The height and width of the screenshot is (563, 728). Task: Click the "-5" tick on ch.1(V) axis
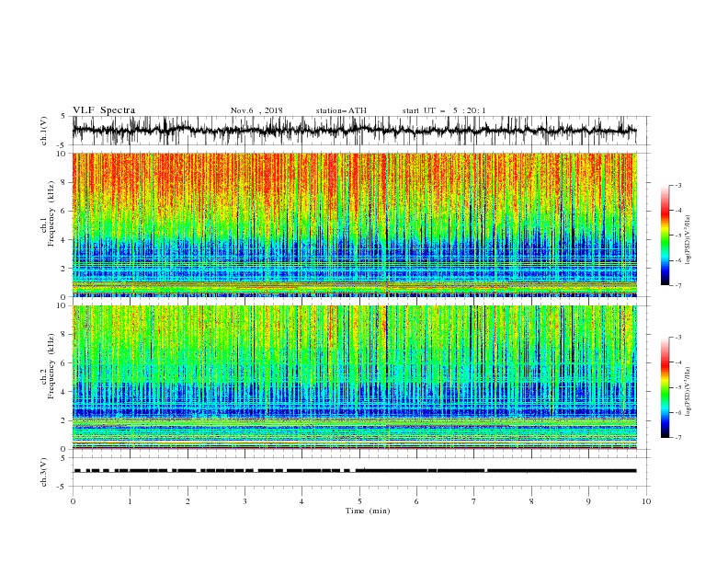pos(63,145)
